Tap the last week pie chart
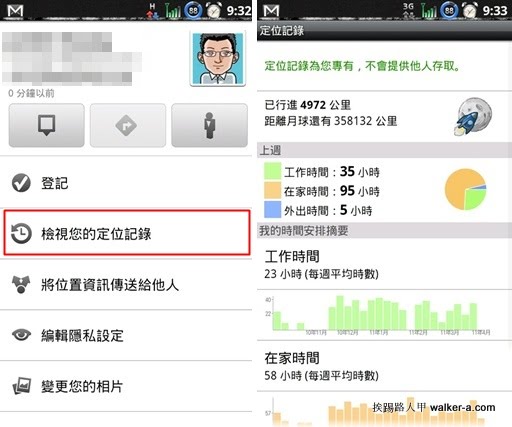Viewport: 512px width, 427px height. tap(466, 189)
